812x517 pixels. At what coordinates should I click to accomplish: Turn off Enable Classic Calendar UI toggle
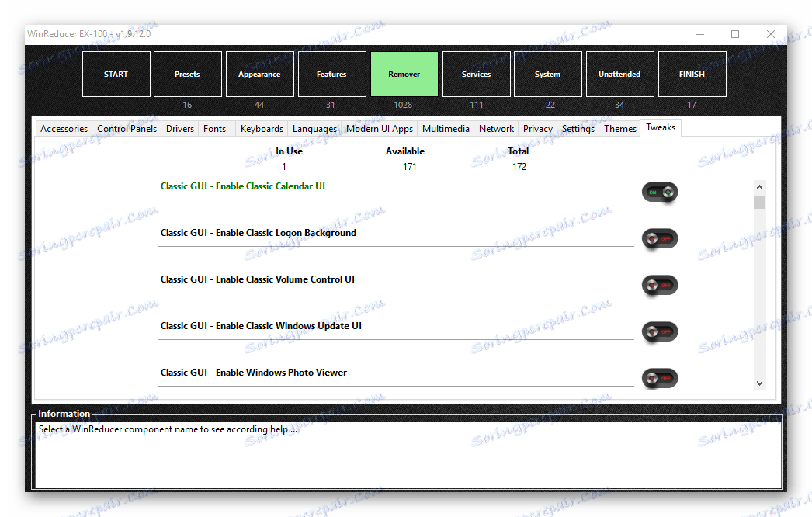(660, 193)
